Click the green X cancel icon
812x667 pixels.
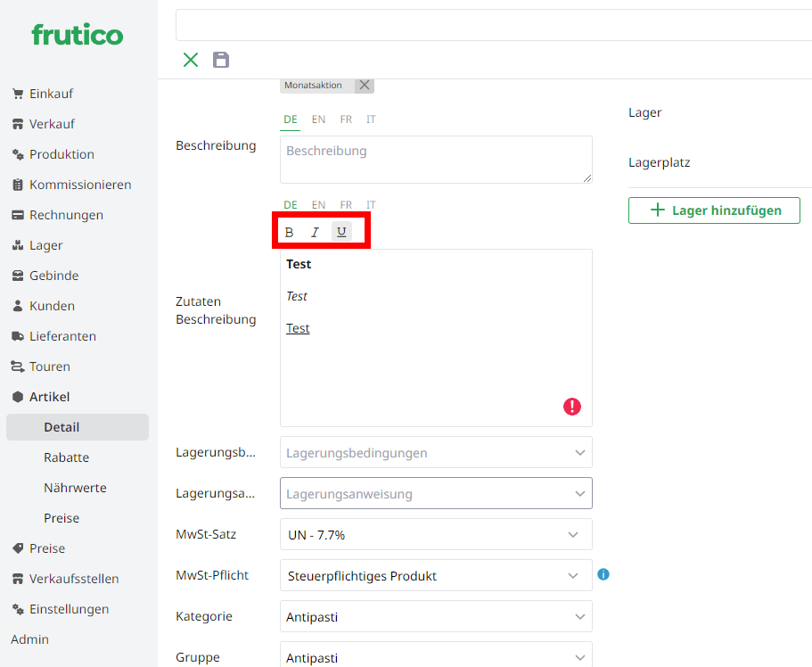[191, 60]
